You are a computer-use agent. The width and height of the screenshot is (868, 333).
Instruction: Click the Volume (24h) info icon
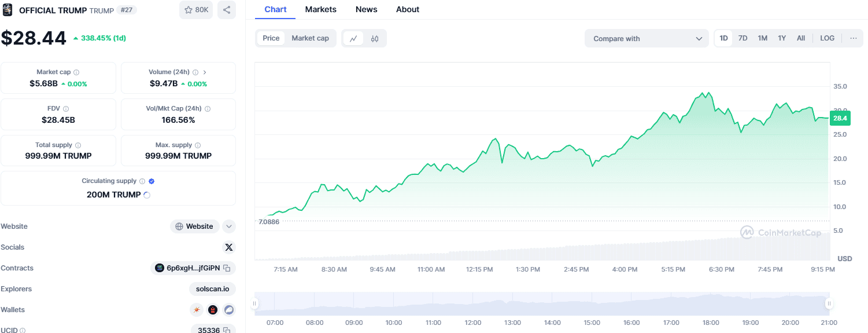[195, 72]
